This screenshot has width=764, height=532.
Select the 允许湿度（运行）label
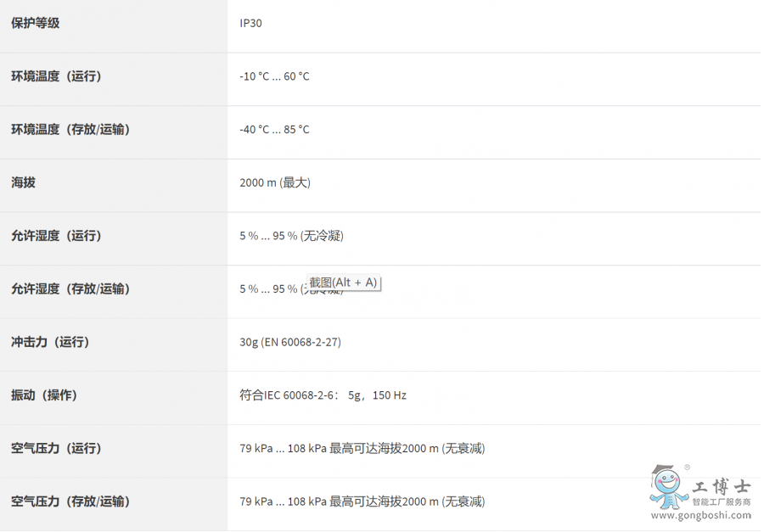(x=56, y=236)
